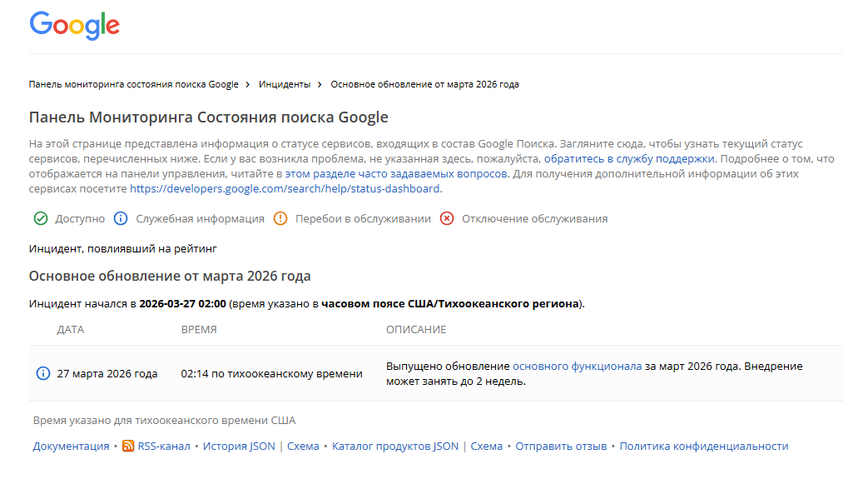Viewport: 868px width, 489px height.
Task: Click the red Отключение обслуживания icon
Action: 447,219
